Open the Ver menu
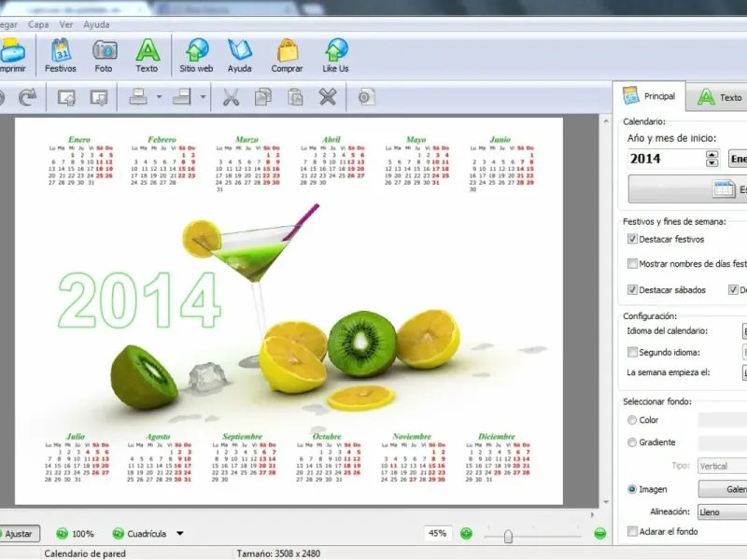747x560 pixels. (x=65, y=25)
